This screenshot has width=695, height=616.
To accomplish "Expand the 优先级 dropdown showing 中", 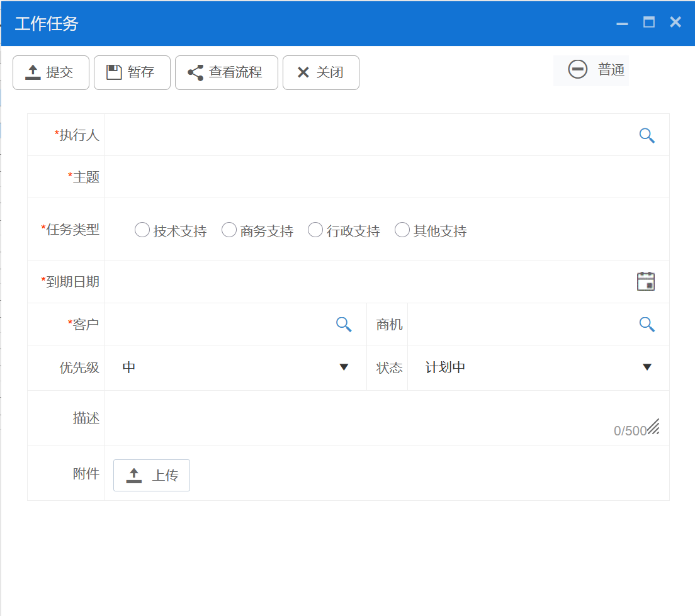I will point(344,366).
